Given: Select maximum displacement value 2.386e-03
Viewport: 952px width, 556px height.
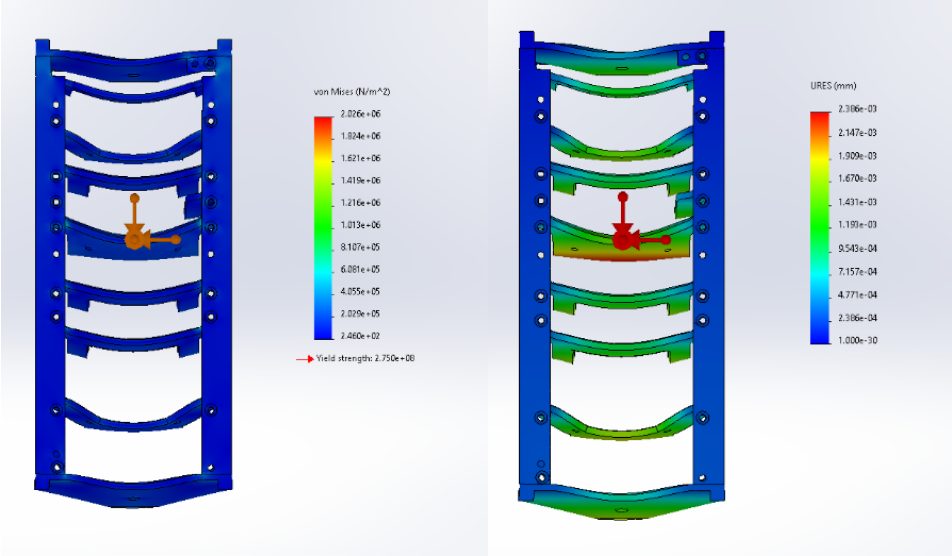Looking at the screenshot, I should point(857,109).
